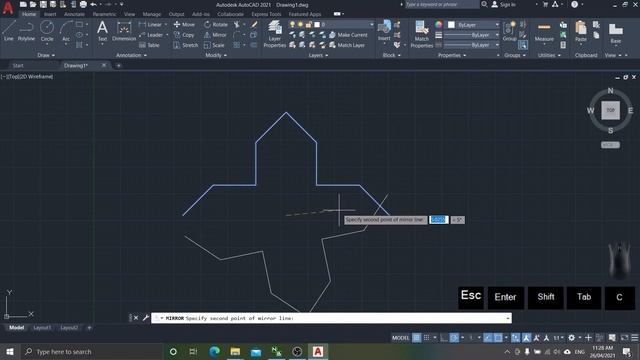Toggle 2D object snap in status bar
640x360 pixels.
click(x=498, y=338)
